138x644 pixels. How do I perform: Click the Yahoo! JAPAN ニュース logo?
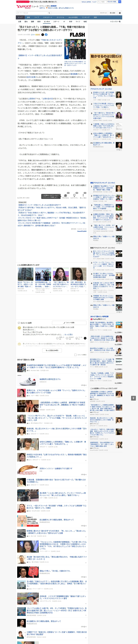point(27,7)
